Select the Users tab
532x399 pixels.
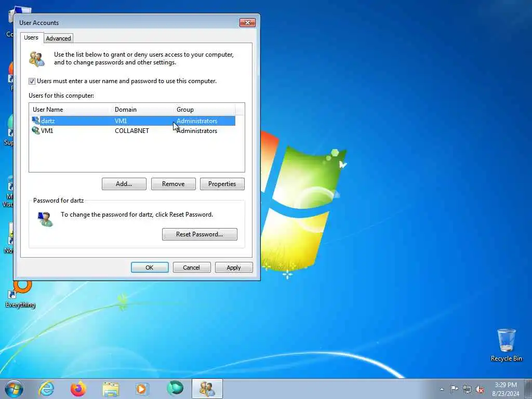click(31, 37)
